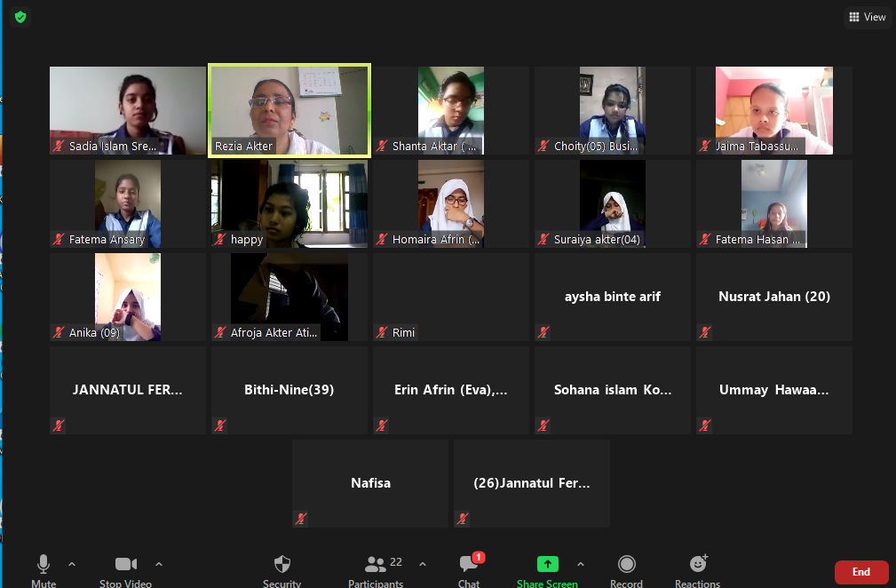Screen dimensions: 896x588
Task: End the meeting with the End button
Action: [x=861, y=572]
